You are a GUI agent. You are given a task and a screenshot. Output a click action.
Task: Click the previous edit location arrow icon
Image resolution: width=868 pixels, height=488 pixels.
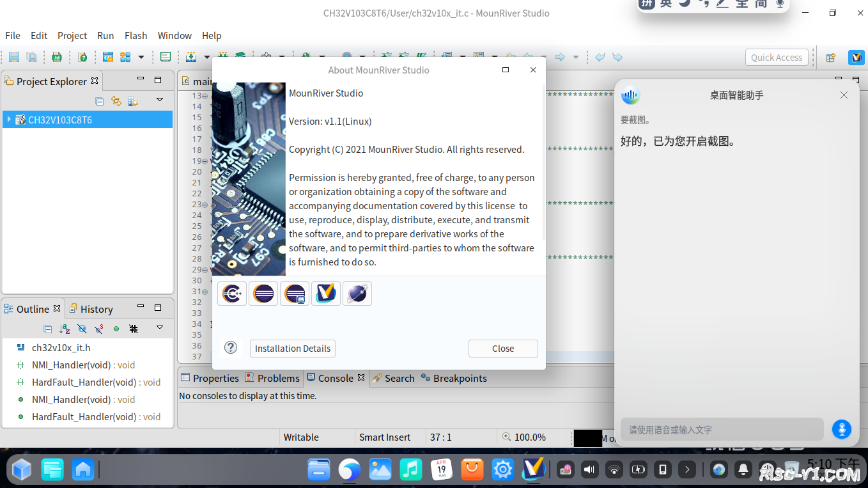[600, 57]
